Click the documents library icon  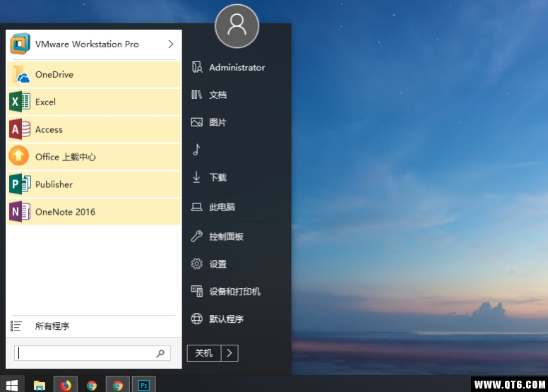(x=196, y=95)
